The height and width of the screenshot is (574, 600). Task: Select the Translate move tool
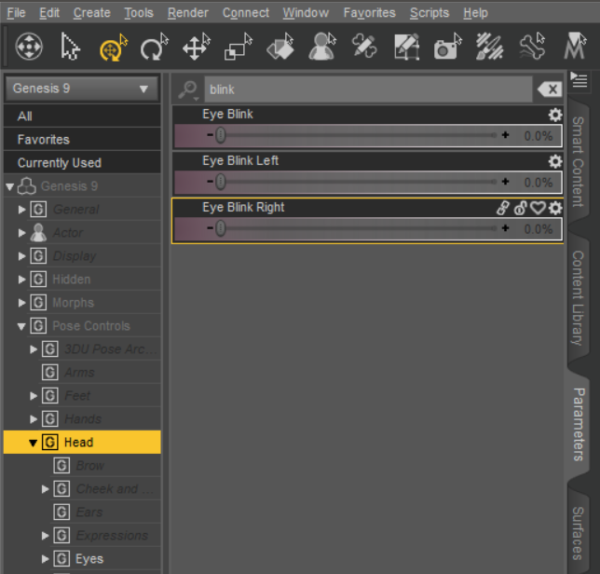(x=196, y=47)
